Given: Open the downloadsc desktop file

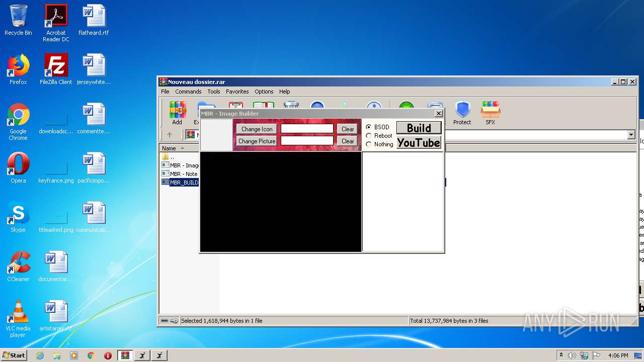Looking at the screenshot, I should tap(56, 122).
